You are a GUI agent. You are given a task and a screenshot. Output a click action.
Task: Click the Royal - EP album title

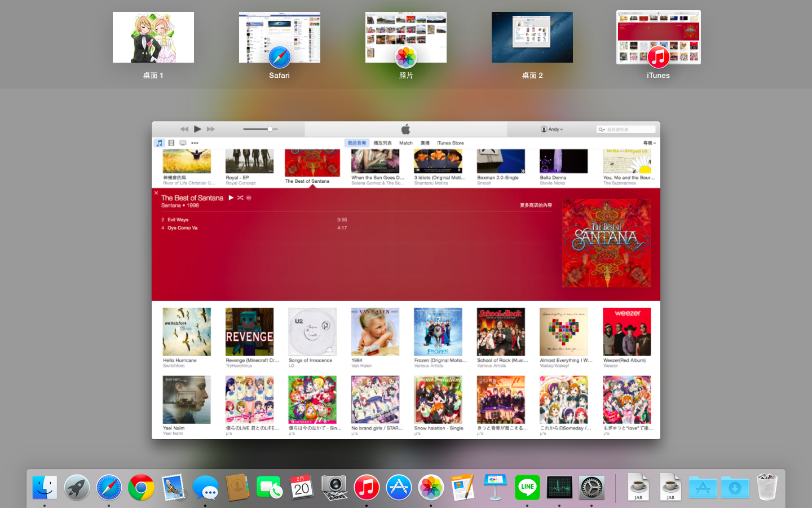(237, 177)
